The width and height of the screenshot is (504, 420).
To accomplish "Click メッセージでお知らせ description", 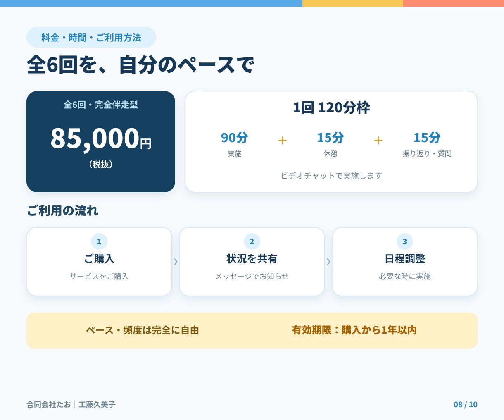I will 252,276.
